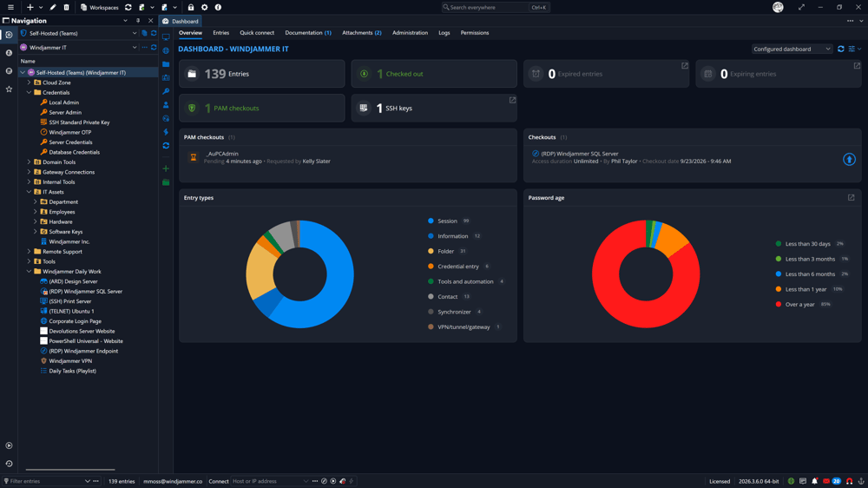Click the user avatar in title bar

(x=778, y=7)
